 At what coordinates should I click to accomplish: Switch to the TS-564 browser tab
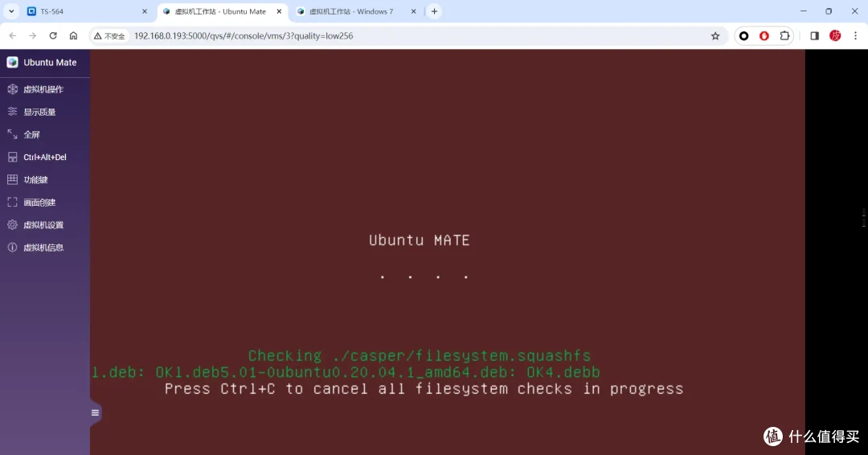click(88, 11)
